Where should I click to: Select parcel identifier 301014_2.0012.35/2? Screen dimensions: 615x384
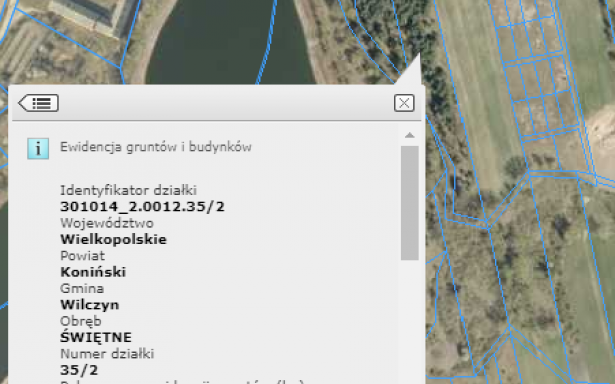click(x=142, y=207)
